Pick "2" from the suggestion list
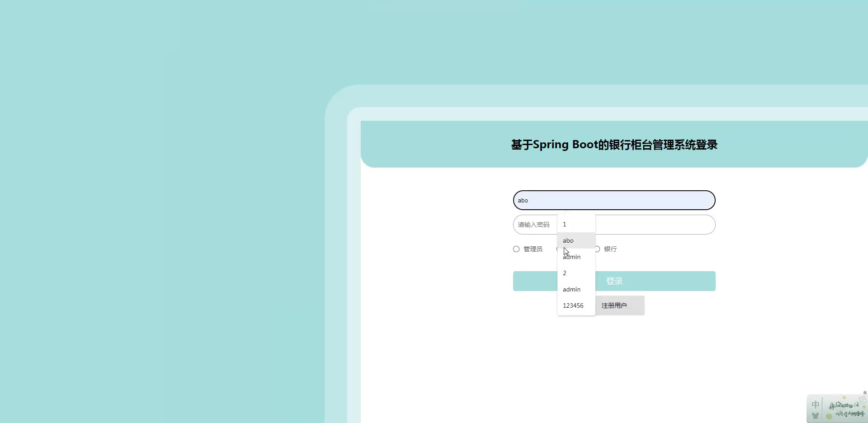 [576, 273]
